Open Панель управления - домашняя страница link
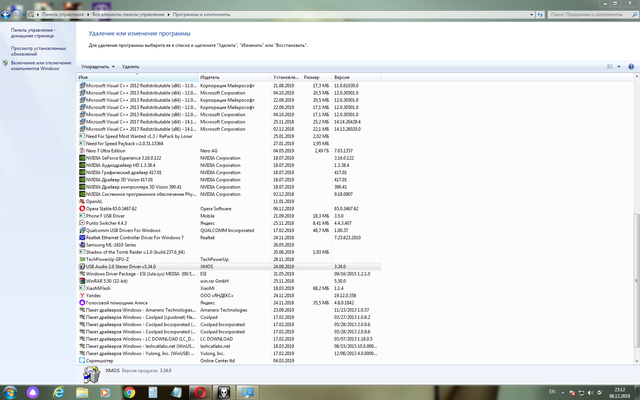The image size is (640, 400). (33, 33)
